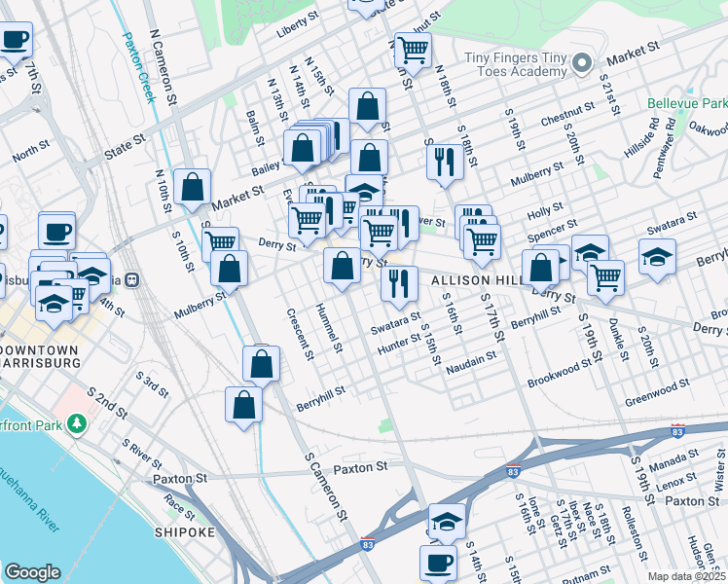
Task: Select the train station icon downtown
Action: (132, 280)
